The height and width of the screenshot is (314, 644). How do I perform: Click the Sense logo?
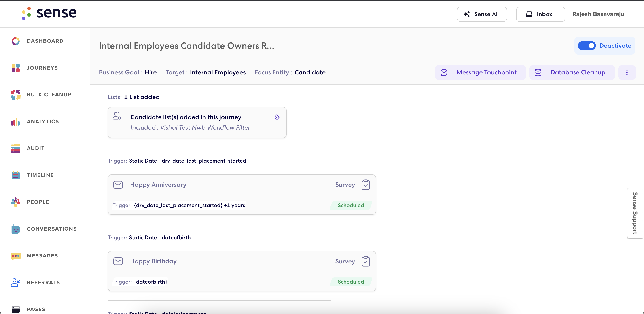pos(49,13)
